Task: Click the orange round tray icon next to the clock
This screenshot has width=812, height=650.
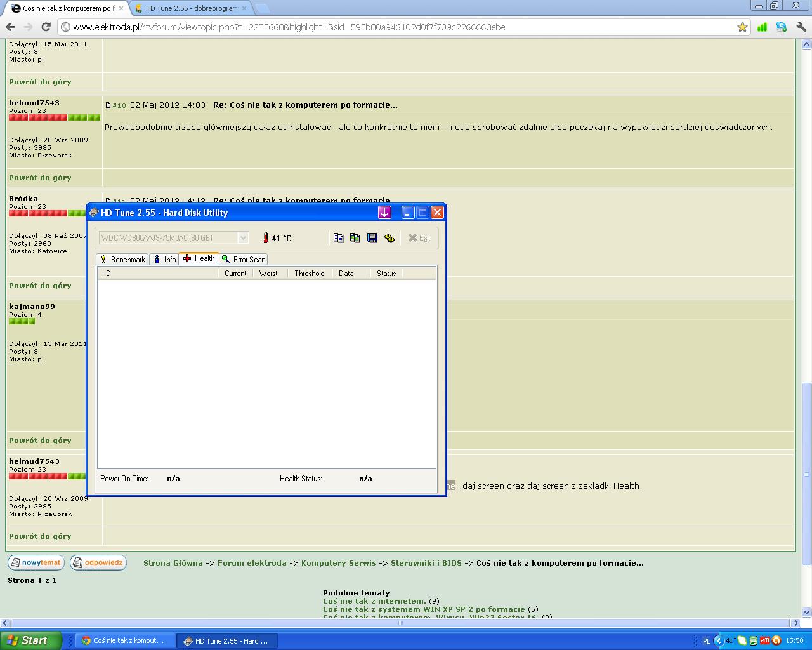Action: [777, 641]
